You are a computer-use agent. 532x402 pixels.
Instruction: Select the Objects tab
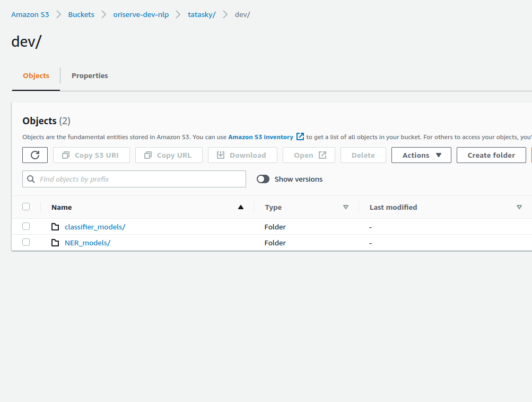[x=36, y=75]
